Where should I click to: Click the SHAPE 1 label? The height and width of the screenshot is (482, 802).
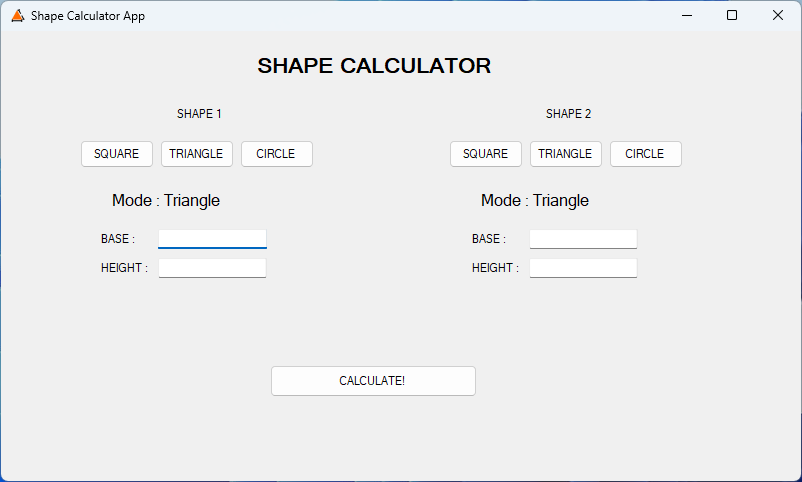tap(199, 114)
